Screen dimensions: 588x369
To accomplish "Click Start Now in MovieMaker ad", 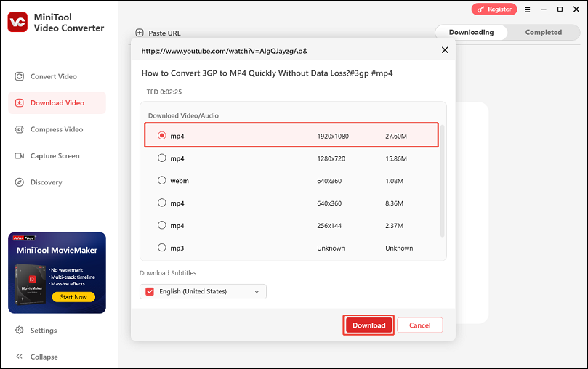I will (x=73, y=297).
